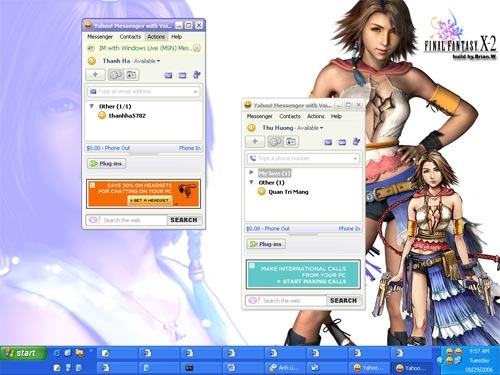Open the Actions menu in Thanh Ha window
The height and width of the screenshot is (375, 500).
coord(156,37)
